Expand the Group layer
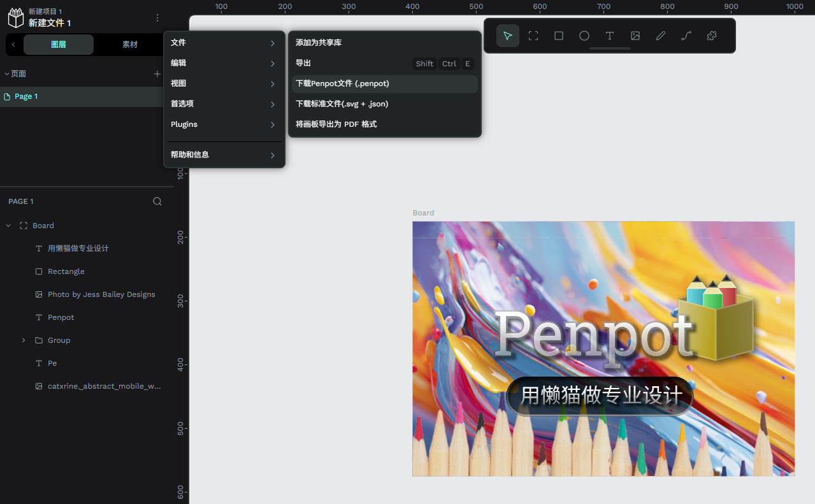This screenshot has width=815, height=504. tap(24, 340)
